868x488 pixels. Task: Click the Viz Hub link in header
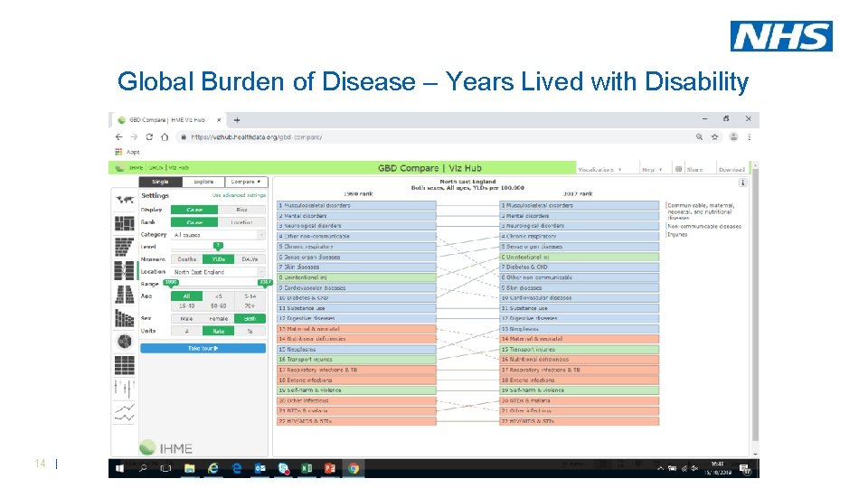[178, 168]
